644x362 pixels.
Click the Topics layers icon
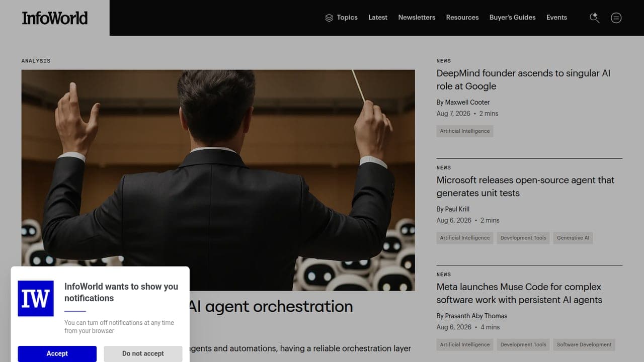point(329,18)
